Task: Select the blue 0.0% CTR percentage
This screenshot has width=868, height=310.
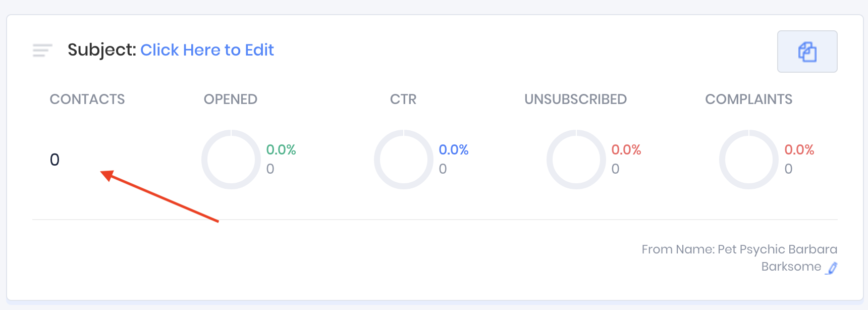Action: pyautogui.click(x=454, y=149)
